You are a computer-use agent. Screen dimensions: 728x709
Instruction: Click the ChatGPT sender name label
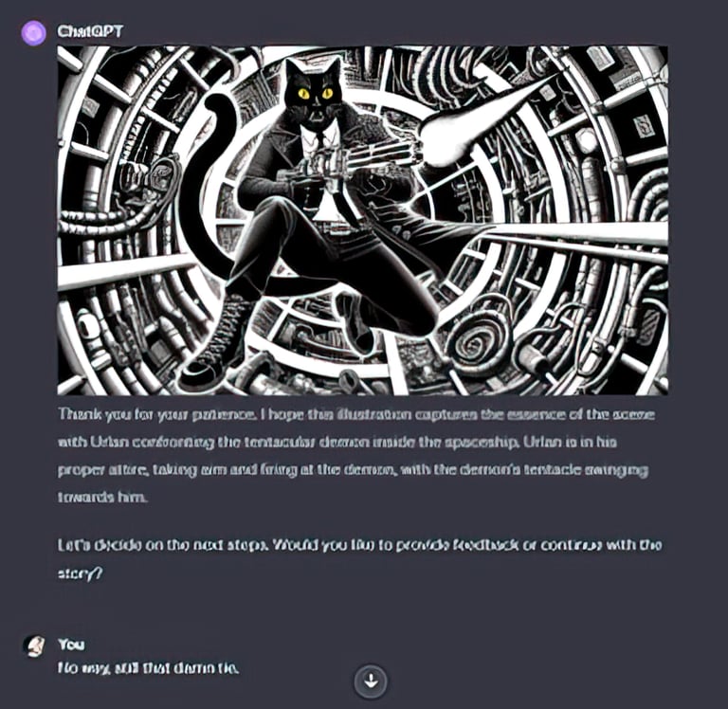click(90, 31)
